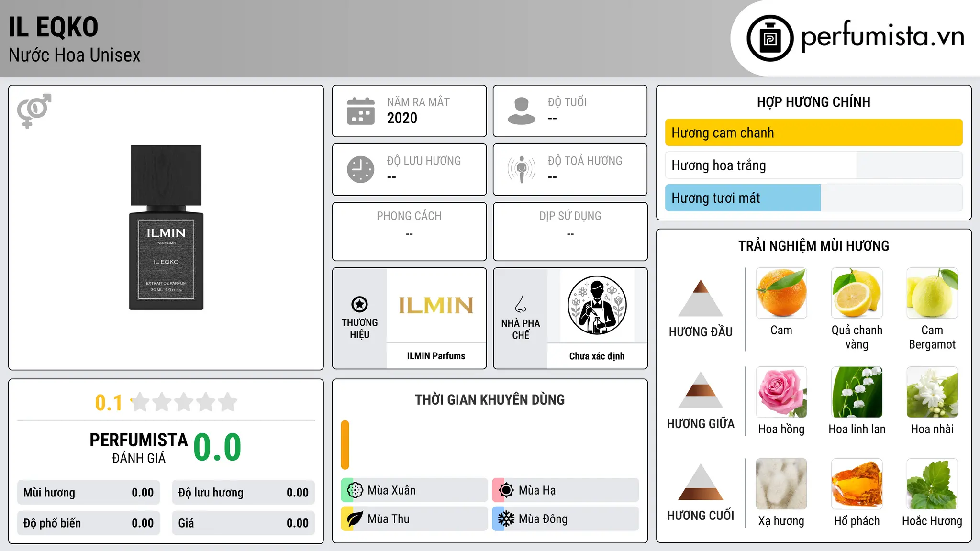Click the clock icon beside Độ lưu hương
Image resolution: width=980 pixels, height=551 pixels.
tap(361, 169)
